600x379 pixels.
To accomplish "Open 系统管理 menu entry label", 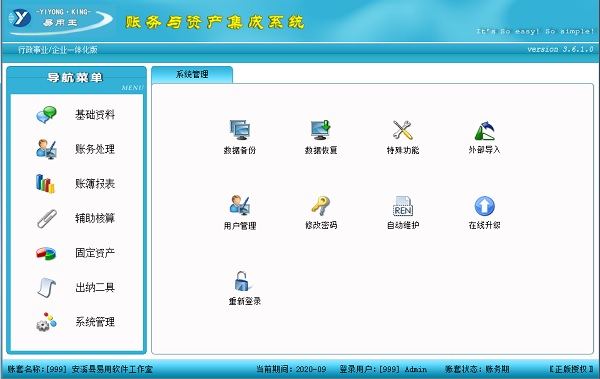I will (x=95, y=322).
